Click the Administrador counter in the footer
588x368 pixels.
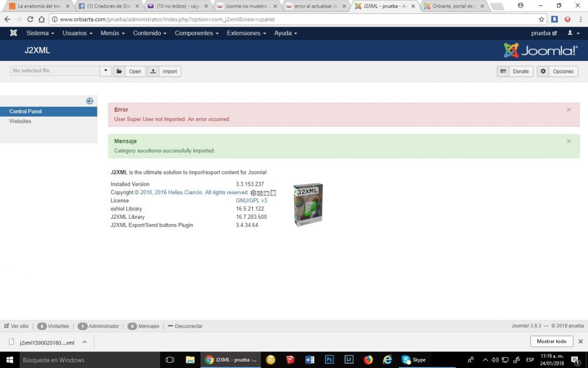point(98,326)
